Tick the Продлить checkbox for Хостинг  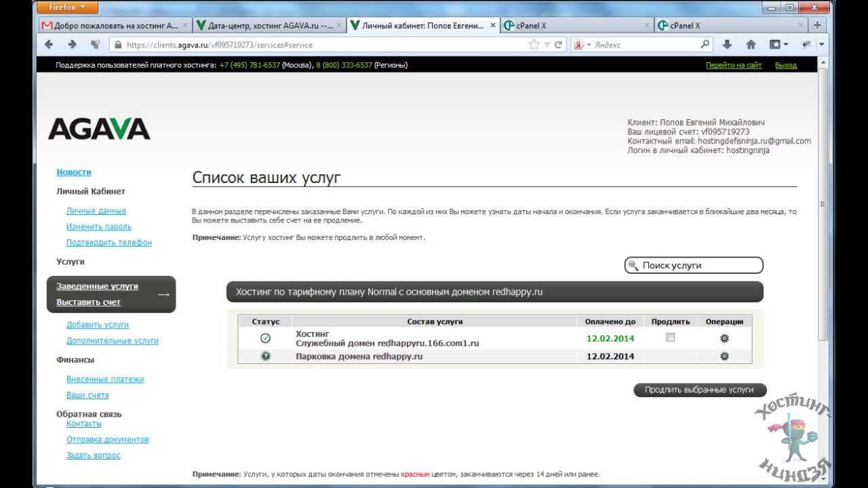coord(671,337)
